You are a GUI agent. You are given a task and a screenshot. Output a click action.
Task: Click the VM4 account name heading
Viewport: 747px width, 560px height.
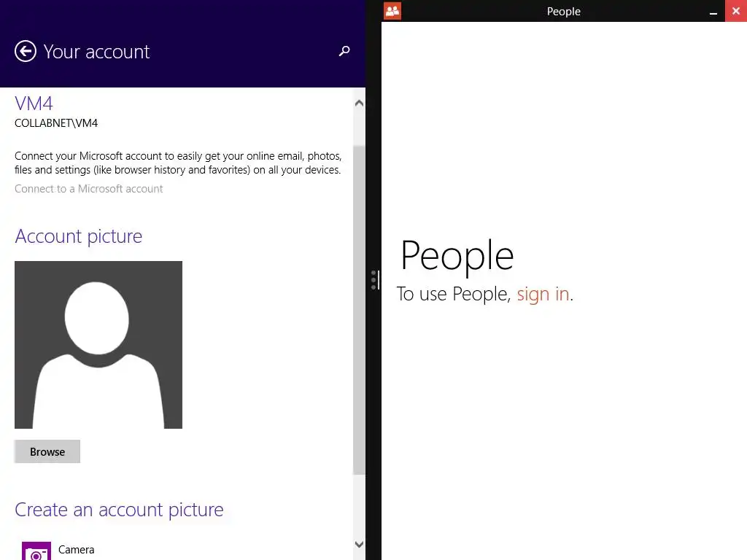(x=34, y=104)
